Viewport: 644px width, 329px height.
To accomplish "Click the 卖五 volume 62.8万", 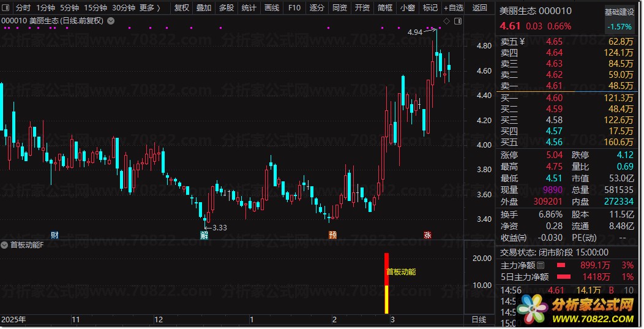I will click(621, 42).
